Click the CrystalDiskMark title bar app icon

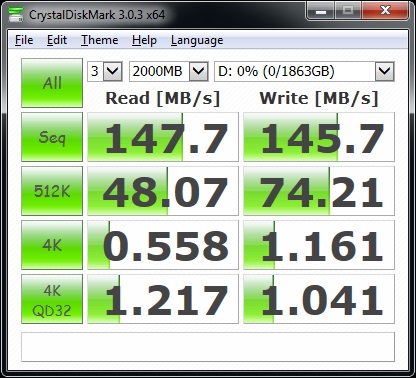pyautogui.click(x=15, y=14)
